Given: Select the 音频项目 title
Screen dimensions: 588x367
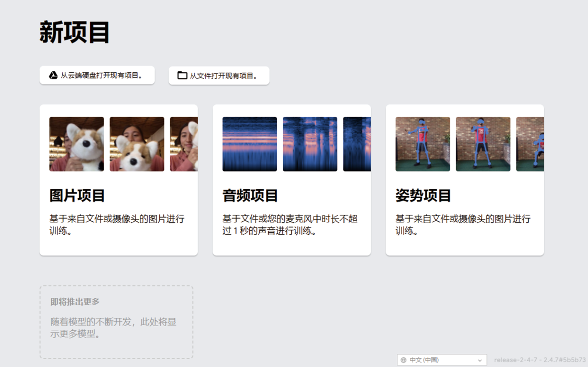Looking at the screenshot, I should tap(250, 196).
